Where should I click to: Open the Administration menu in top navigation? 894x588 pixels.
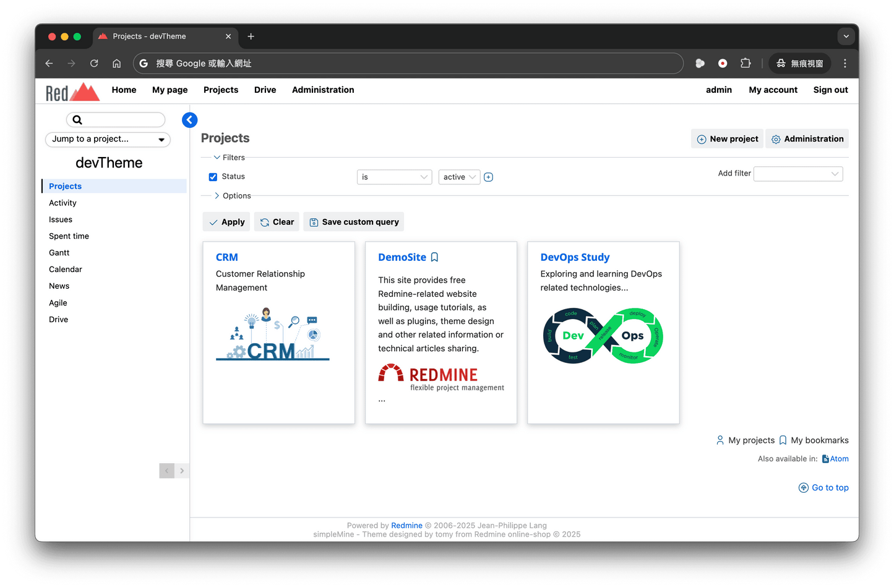(x=323, y=90)
